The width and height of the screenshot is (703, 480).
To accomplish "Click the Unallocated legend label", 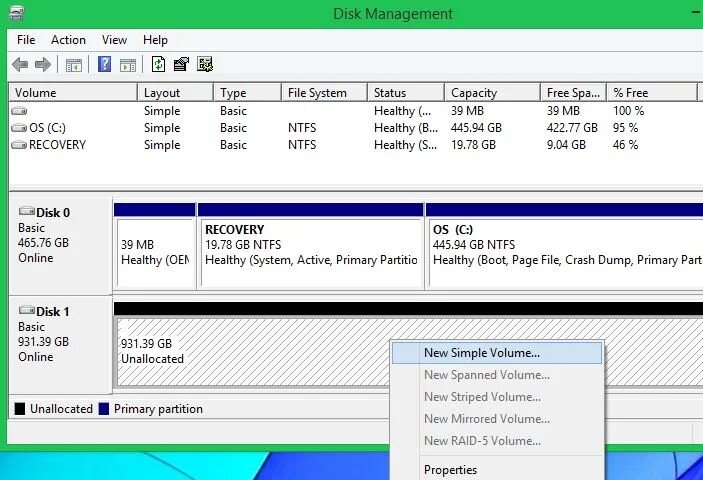I will coord(61,409).
